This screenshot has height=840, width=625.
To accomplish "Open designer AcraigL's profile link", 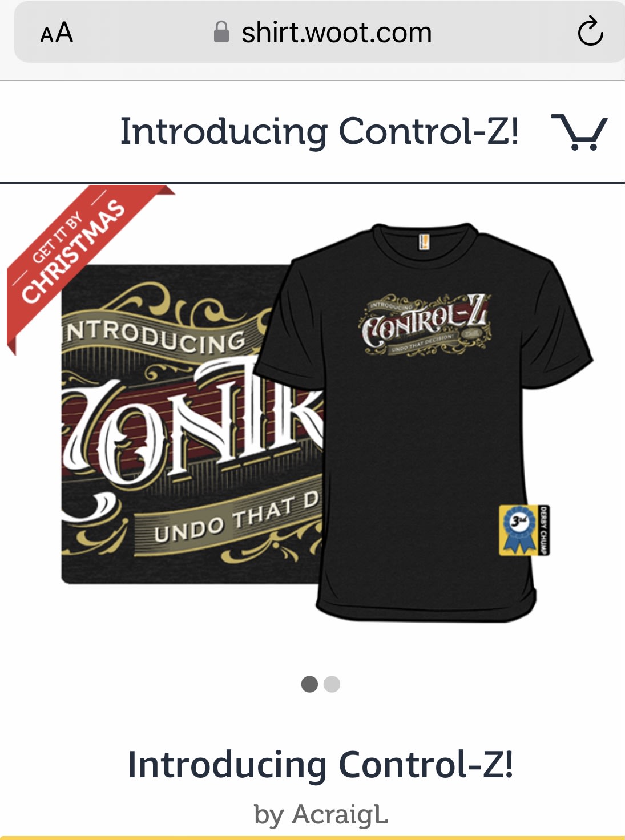I will (321, 814).
